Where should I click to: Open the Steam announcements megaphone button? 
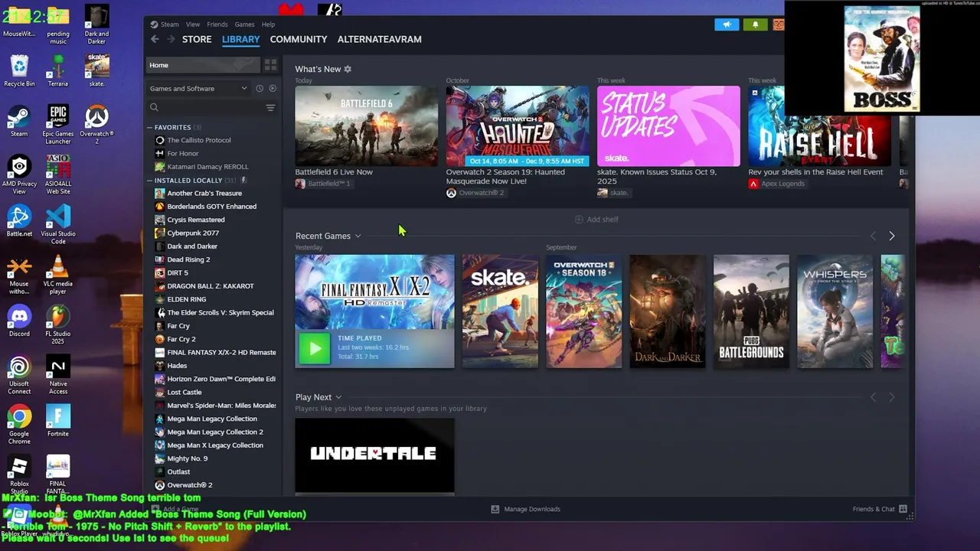coord(727,24)
